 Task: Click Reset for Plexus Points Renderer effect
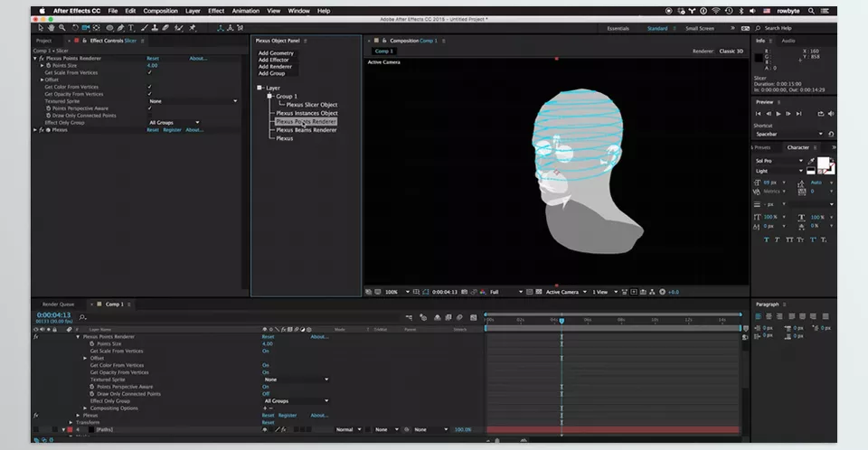[153, 58]
